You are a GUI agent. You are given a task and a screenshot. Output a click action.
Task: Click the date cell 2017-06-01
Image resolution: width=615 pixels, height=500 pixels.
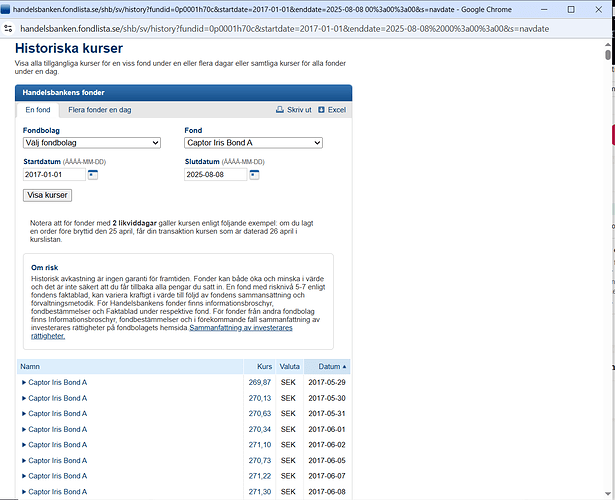[327, 429]
